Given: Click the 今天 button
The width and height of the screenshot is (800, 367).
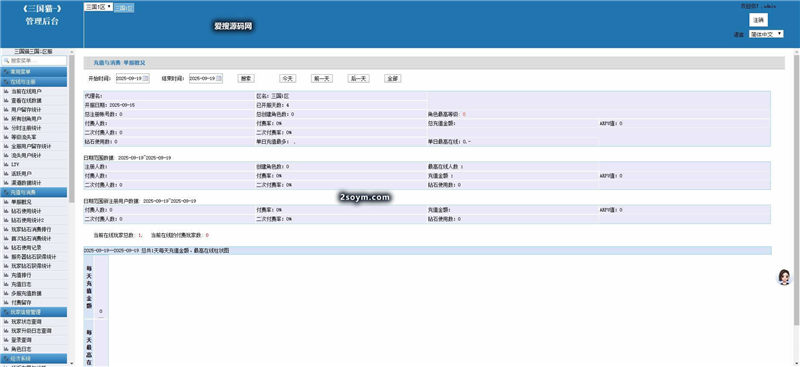Looking at the screenshot, I should (x=288, y=79).
